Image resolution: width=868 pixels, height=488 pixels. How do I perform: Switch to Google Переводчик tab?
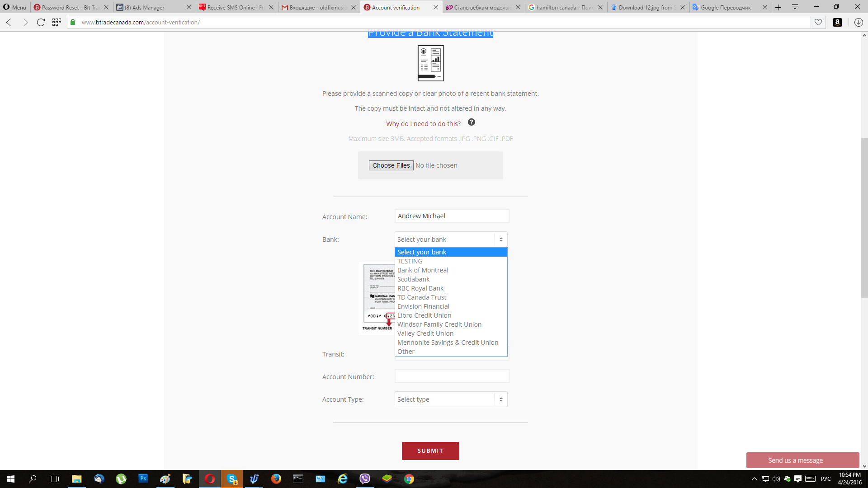pos(729,7)
